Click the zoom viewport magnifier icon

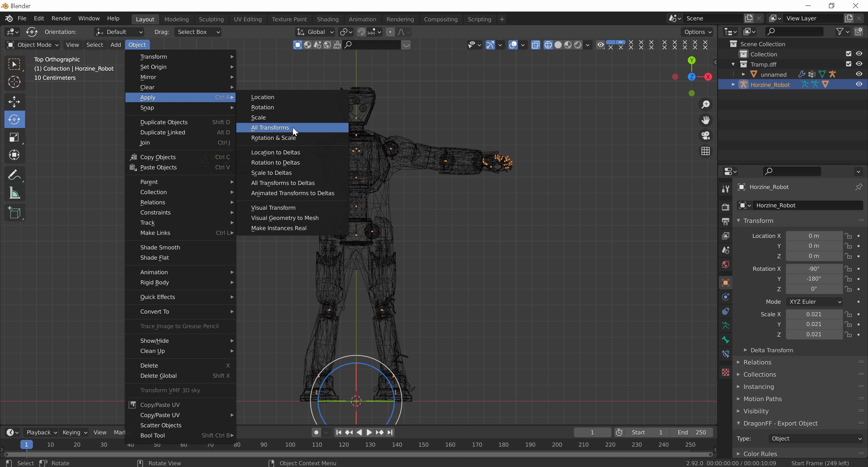706,105
